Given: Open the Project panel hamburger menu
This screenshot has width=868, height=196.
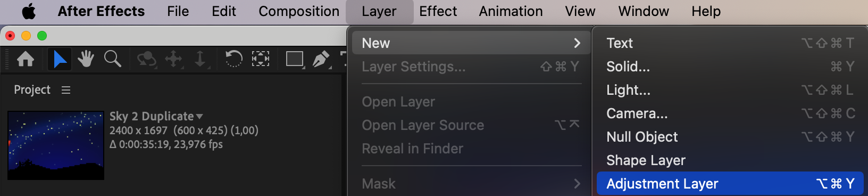Looking at the screenshot, I should pyautogui.click(x=66, y=90).
